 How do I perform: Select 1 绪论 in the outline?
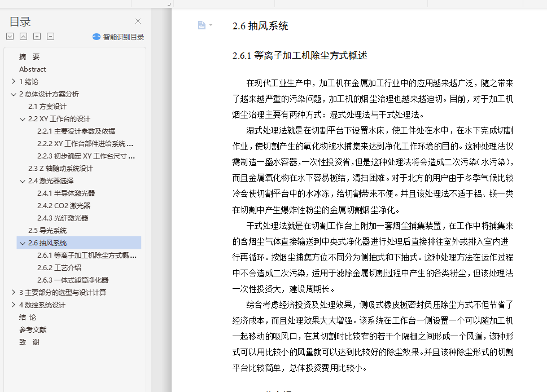29,82
